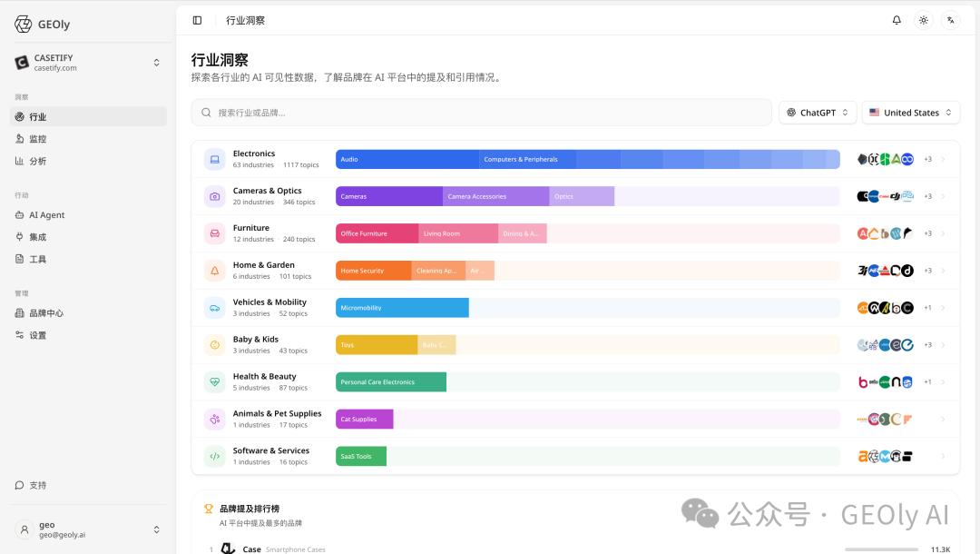
Task: Open 工具 in the sidebar
Action: pyautogui.click(x=88, y=259)
